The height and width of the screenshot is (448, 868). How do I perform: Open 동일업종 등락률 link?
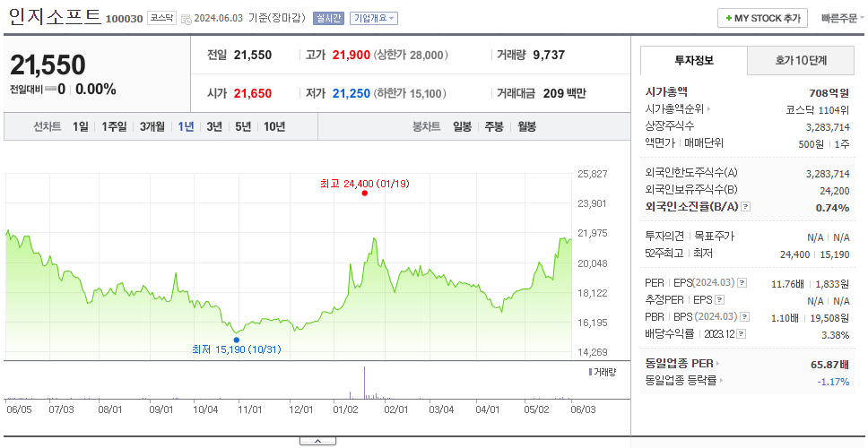[x=684, y=381]
